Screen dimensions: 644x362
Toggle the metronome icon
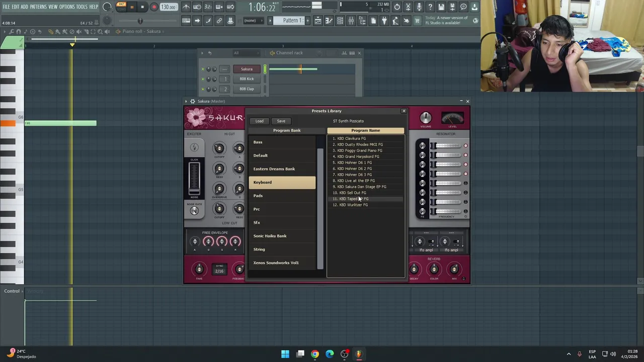186,7
